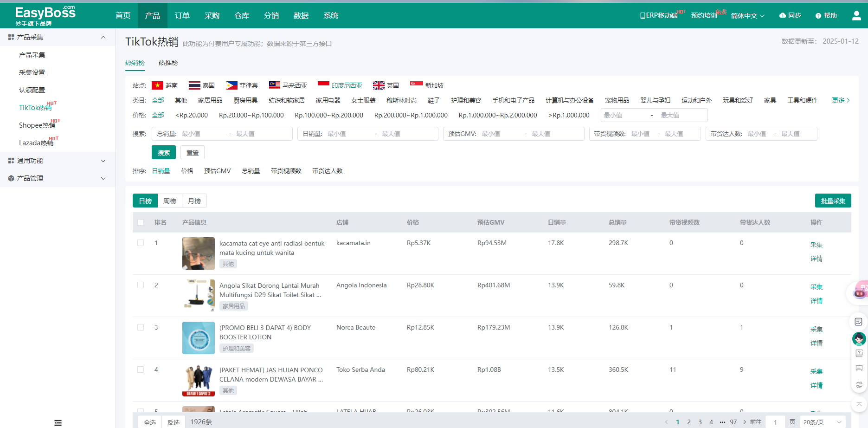
Task: Toggle the select-all header checkbox
Action: tap(141, 222)
